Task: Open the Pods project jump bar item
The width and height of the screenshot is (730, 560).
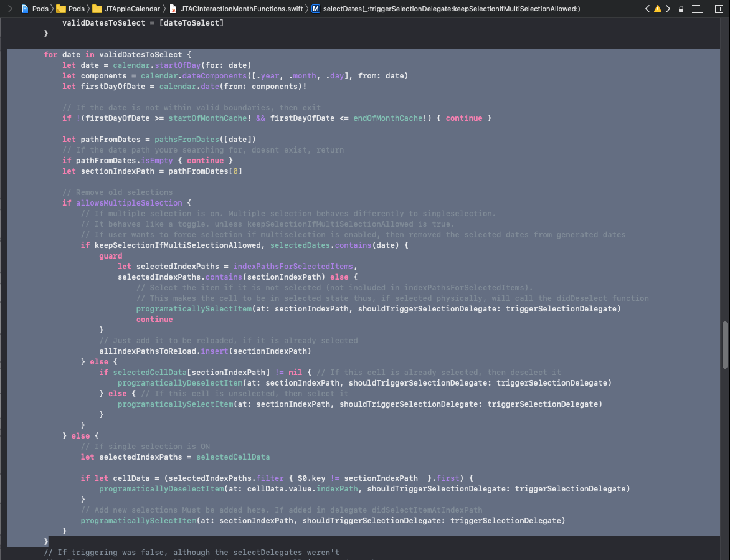Action: (35, 9)
